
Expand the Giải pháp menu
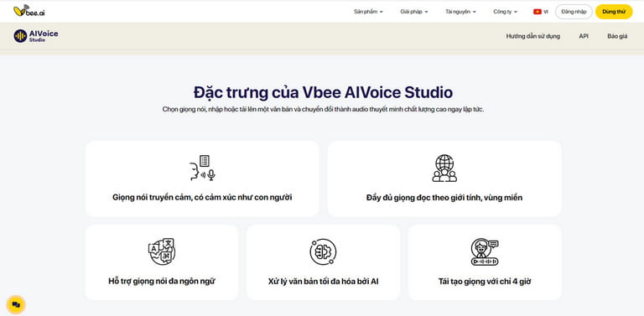click(x=414, y=12)
